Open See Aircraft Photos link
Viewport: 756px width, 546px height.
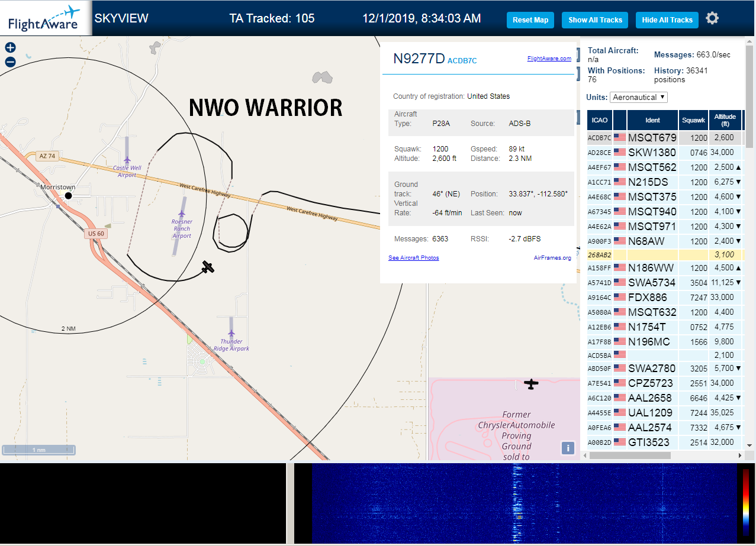tap(414, 258)
